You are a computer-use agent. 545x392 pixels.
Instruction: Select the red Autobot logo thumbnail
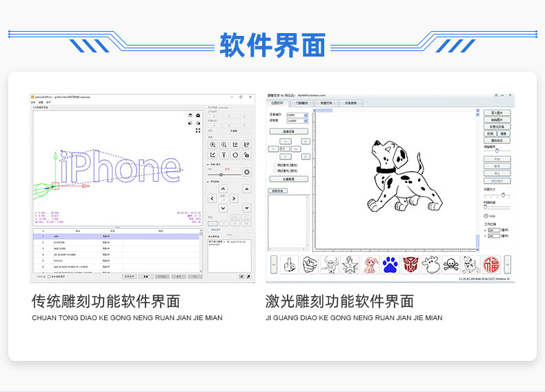pos(410,265)
